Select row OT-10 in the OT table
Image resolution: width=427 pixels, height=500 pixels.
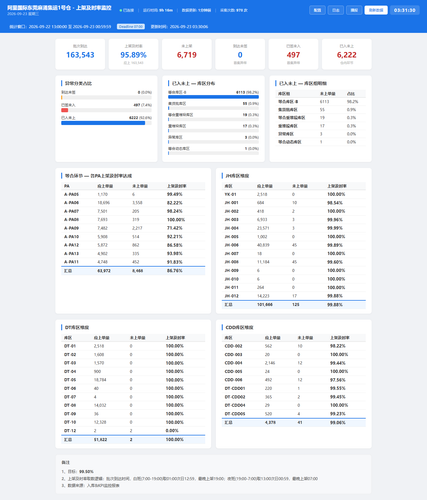(x=133, y=422)
